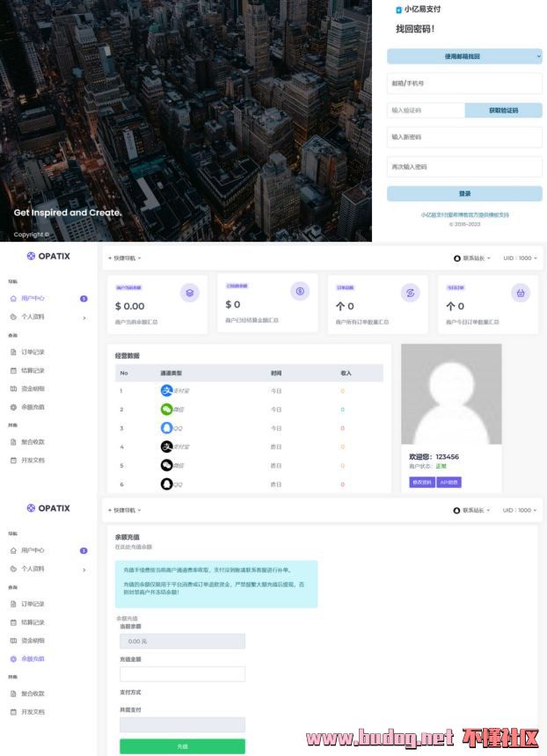Click the blue QQ penguin icon in row 3
This screenshot has width=547, height=756.
click(x=167, y=428)
